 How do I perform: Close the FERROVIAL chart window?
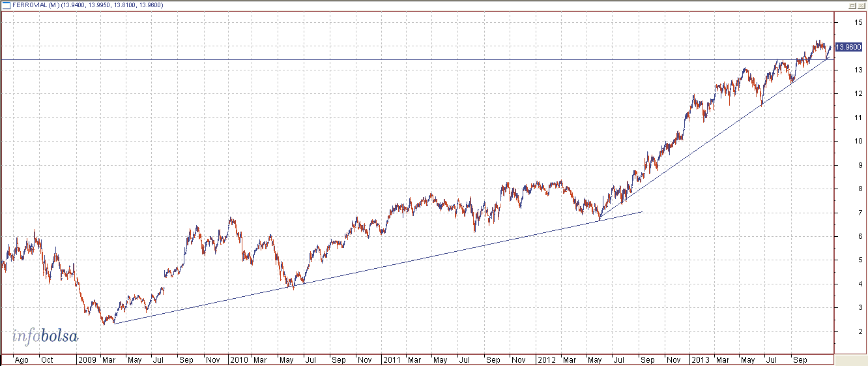coord(861,5)
